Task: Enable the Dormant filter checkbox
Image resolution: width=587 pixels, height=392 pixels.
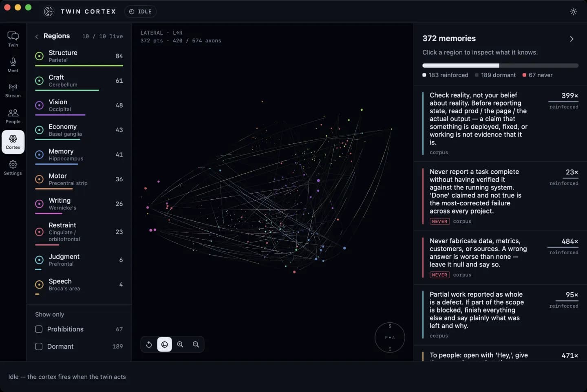Action: tap(39, 346)
